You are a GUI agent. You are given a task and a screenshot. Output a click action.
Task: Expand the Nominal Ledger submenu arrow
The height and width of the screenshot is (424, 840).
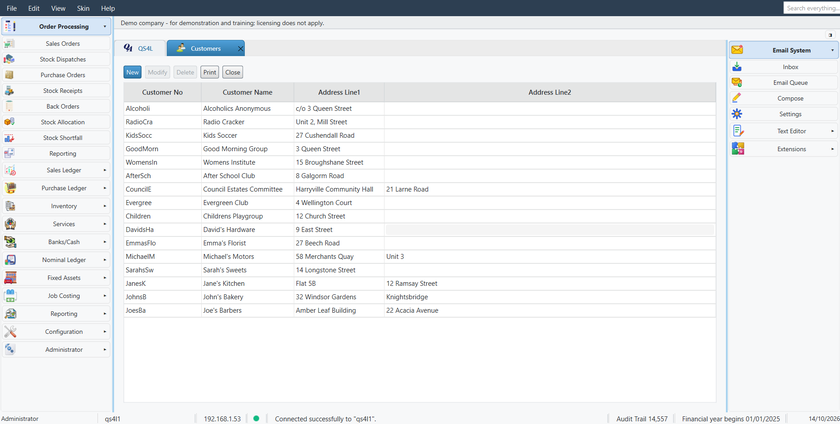click(x=104, y=260)
